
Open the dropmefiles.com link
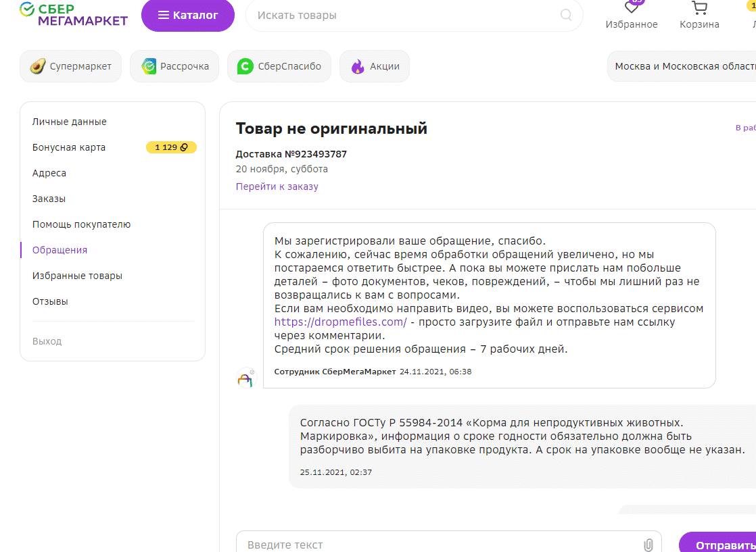[x=340, y=322]
